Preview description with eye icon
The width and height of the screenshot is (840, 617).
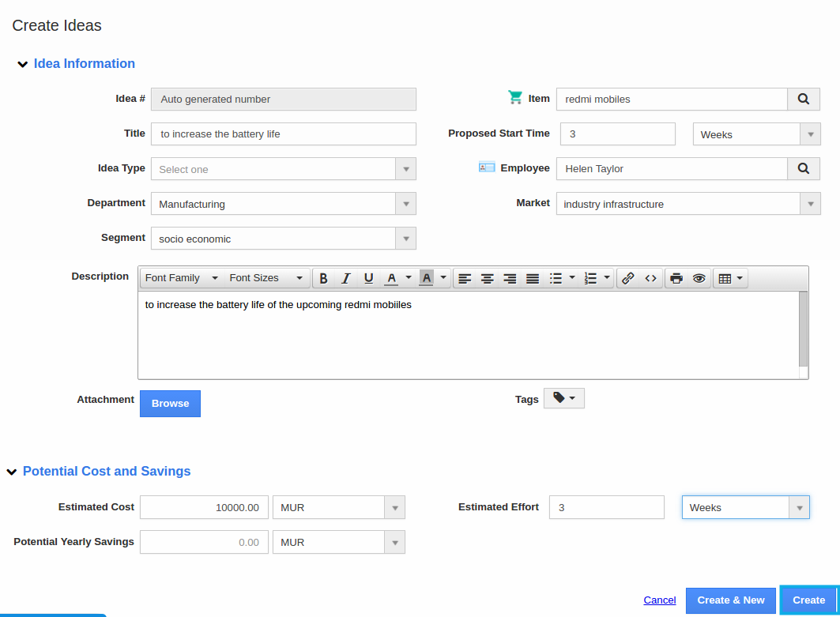coord(699,279)
